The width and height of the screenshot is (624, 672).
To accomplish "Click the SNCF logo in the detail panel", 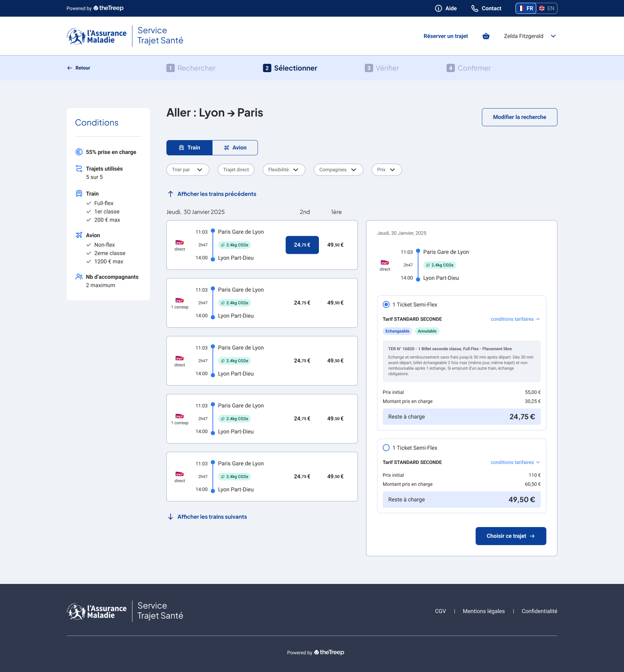I will pyautogui.click(x=385, y=262).
